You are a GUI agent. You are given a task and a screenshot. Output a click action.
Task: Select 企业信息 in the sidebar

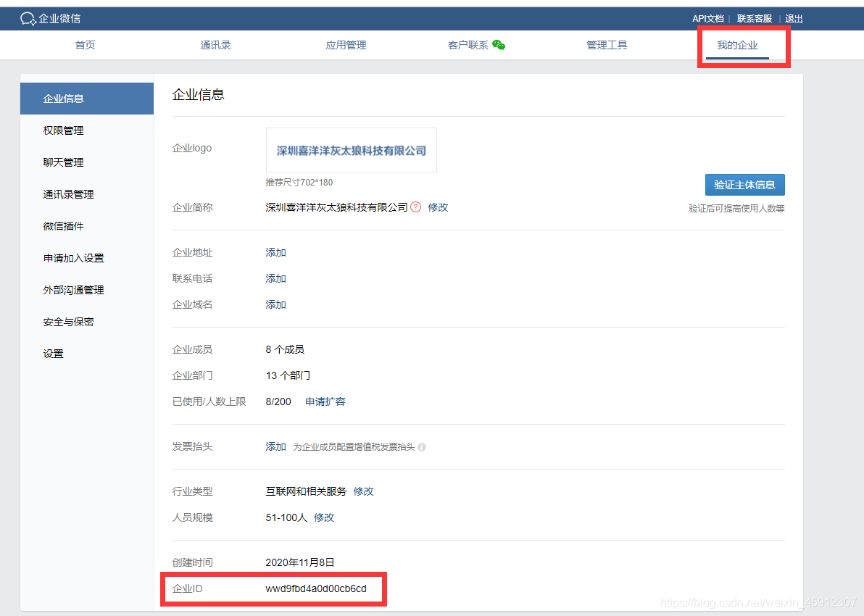coord(87,99)
